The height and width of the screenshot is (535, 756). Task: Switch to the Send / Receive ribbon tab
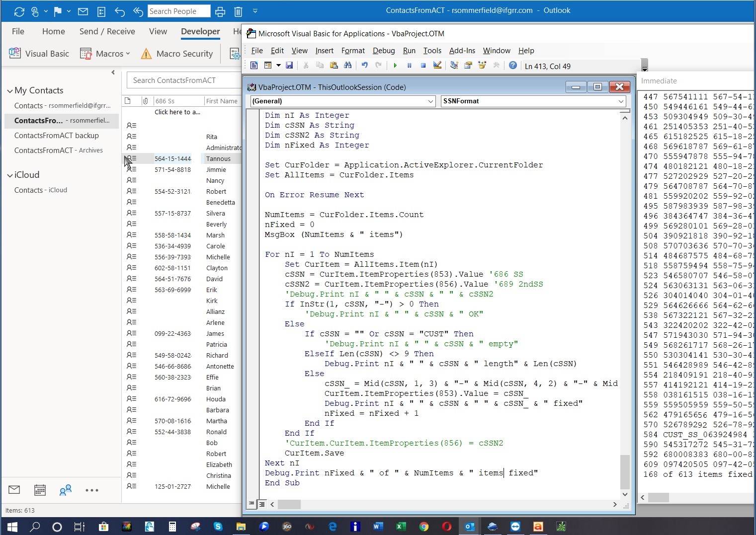click(x=107, y=31)
